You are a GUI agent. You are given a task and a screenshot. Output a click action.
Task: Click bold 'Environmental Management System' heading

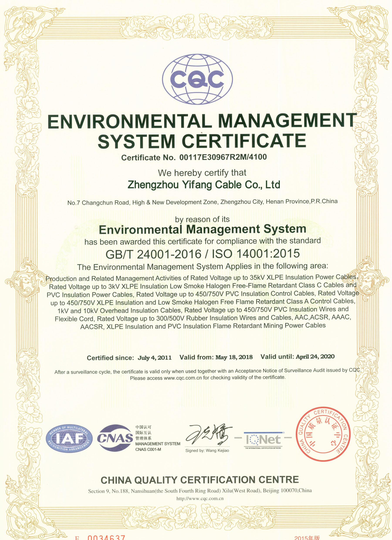click(203, 229)
